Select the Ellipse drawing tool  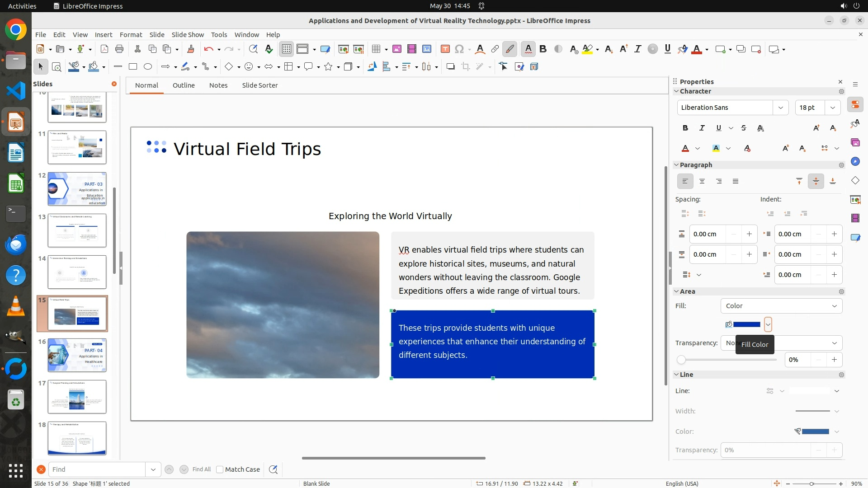[x=148, y=67]
